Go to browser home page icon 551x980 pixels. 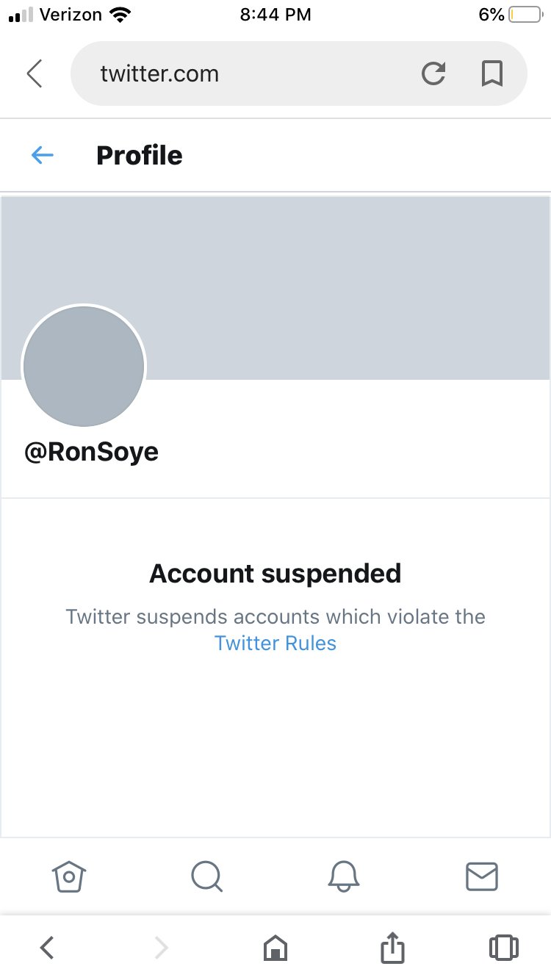tap(275, 948)
